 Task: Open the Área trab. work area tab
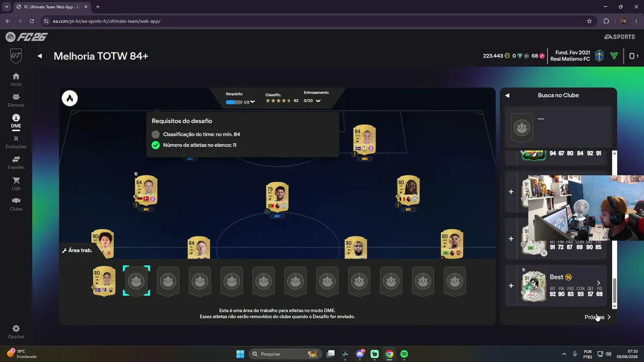[x=77, y=250]
